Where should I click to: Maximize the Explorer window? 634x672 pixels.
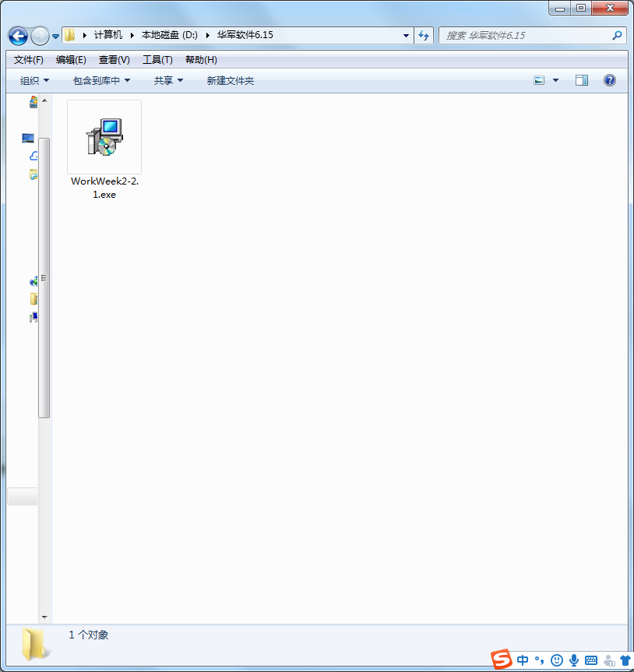click(581, 9)
